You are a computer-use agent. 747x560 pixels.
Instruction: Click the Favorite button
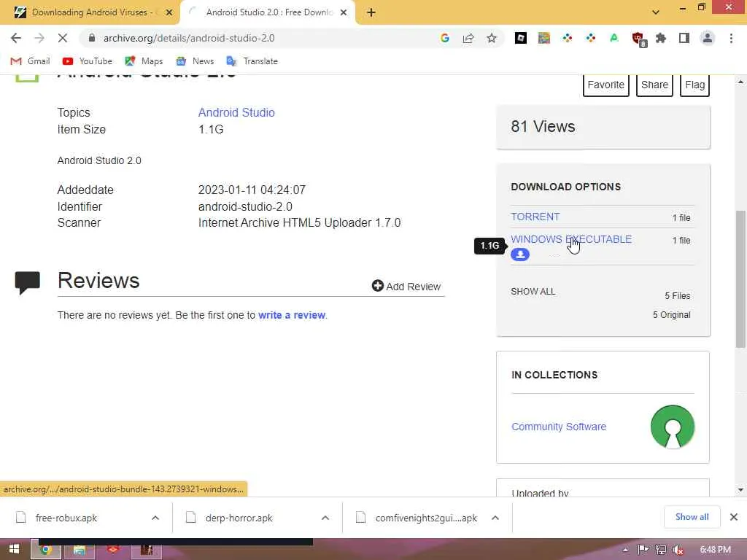(x=606, y=85)
